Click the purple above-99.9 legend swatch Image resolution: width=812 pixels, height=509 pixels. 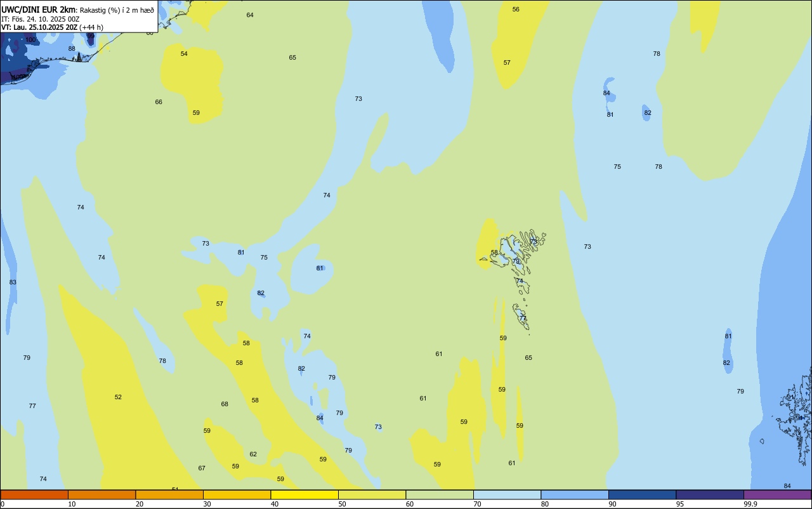777,494
